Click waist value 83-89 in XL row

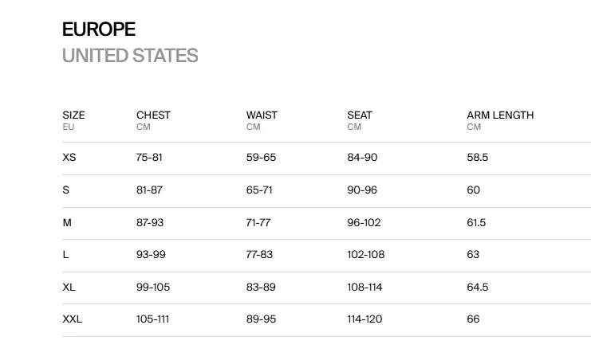(261, 287)
